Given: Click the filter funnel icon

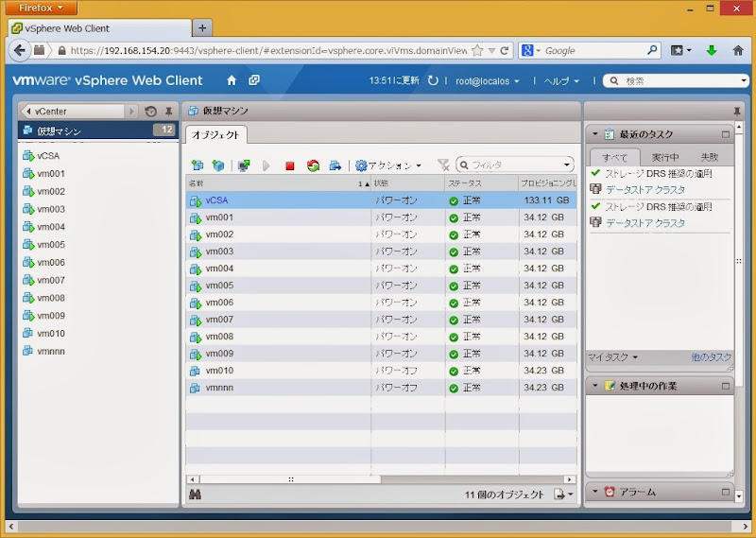Looking at the screenshot, I should click(443, 165).
